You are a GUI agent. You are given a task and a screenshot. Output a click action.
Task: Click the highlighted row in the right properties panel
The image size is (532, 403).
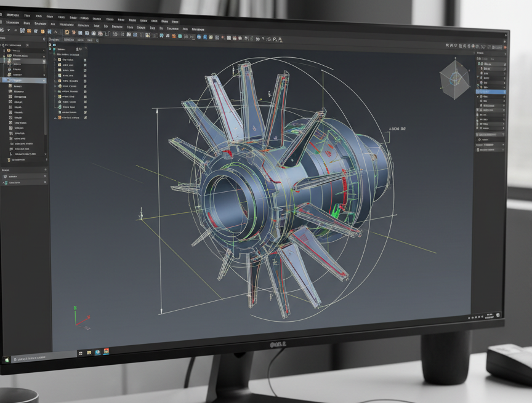point(490,91)
